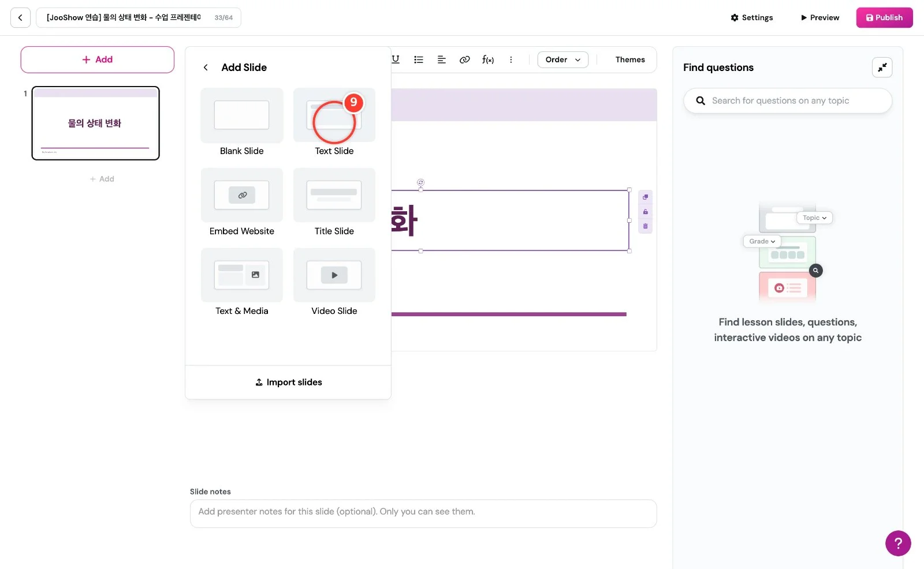This screenshot has width=924, height=569.
Task: Delete the selected text box
Action: tap(646, 226)
